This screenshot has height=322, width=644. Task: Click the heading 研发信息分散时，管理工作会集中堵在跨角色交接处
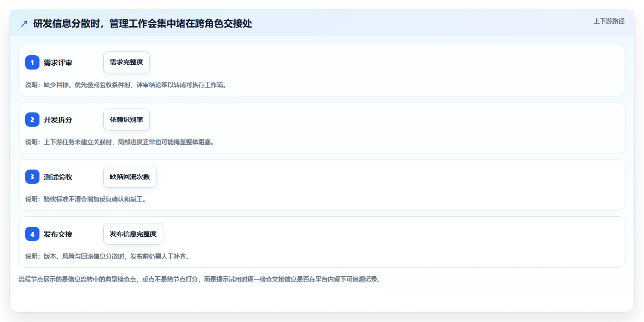[x=143, y=23]
